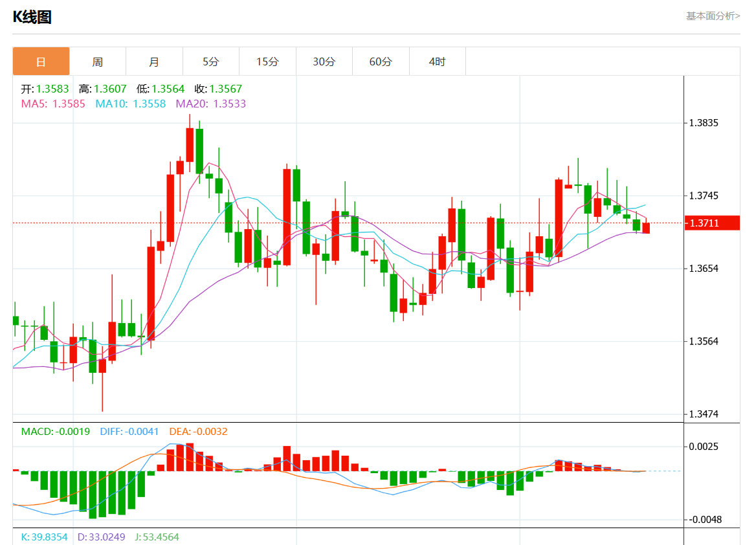Click the MA20: 1.3533 label
This screenshot has height=545, width=756.
pos(211,104)
